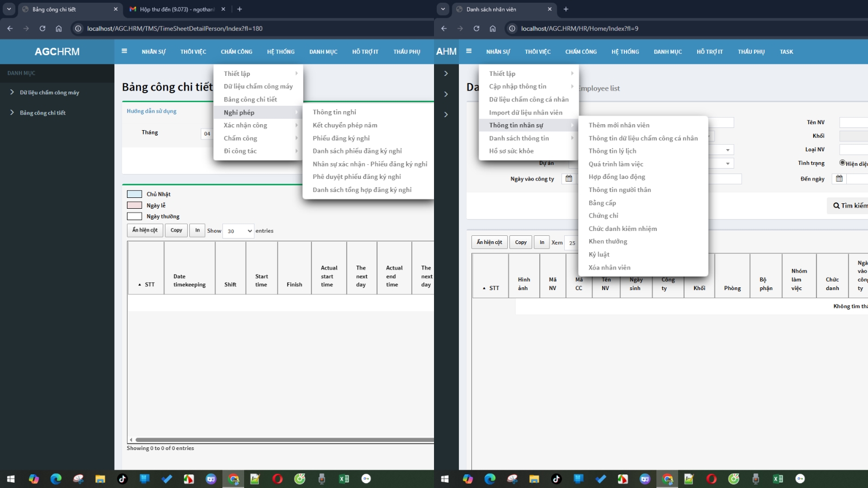The height and width of the screenshot is (488, 868).
Task: Open TikTok from the left taskbar
Action: [x=122, y=479]
